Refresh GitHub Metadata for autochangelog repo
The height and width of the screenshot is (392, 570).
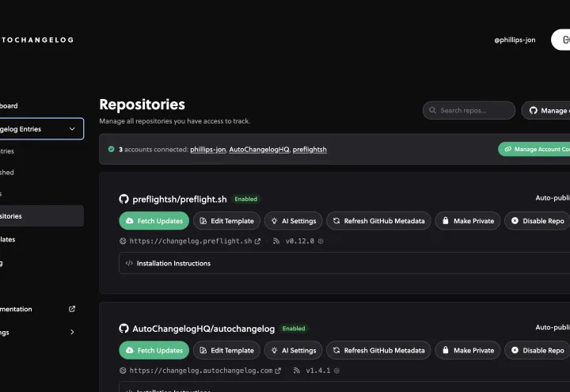378,350
